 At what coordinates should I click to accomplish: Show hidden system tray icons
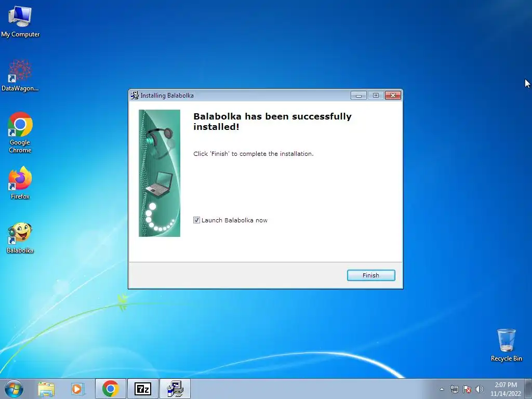coord(442,389)
